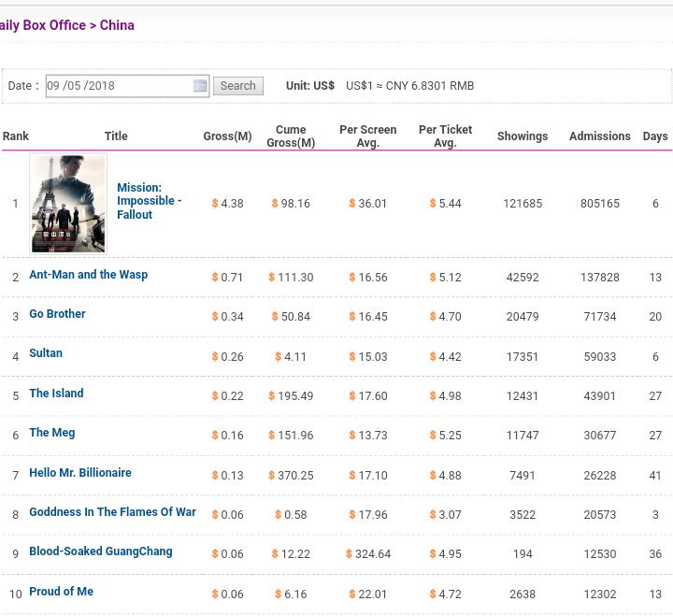Viewport: 673px width, 616px height.
Task: Select The Island showings 12431
Action: pyautogui.click(x=523, y=396)
